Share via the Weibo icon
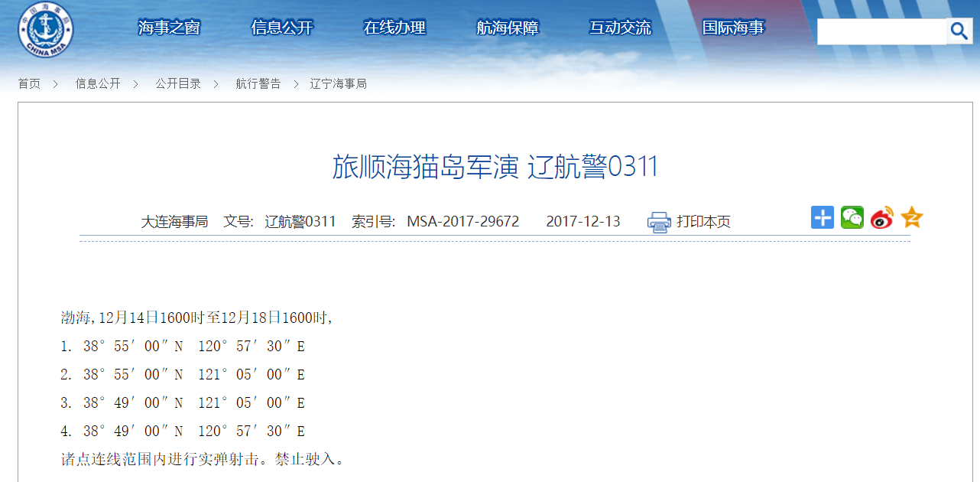The height and width of the screenshot is (482, 980). click(x=882, y=219)
